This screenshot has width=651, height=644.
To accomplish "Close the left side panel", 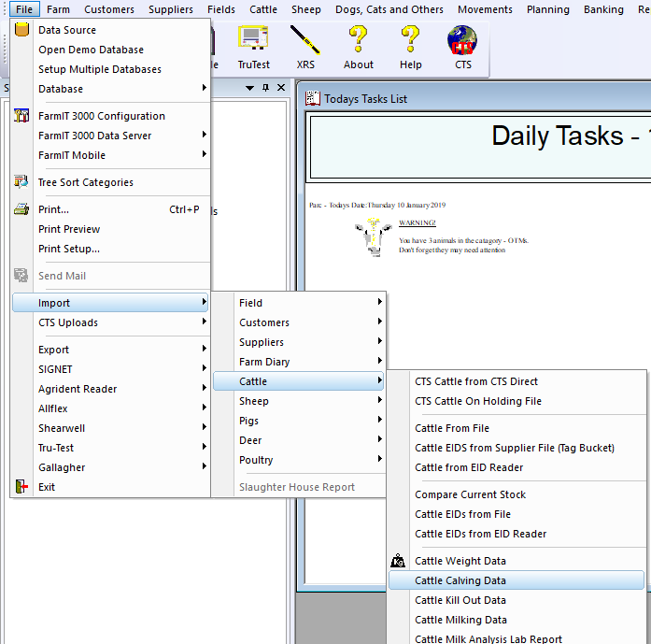I will [x=281, y=88].
